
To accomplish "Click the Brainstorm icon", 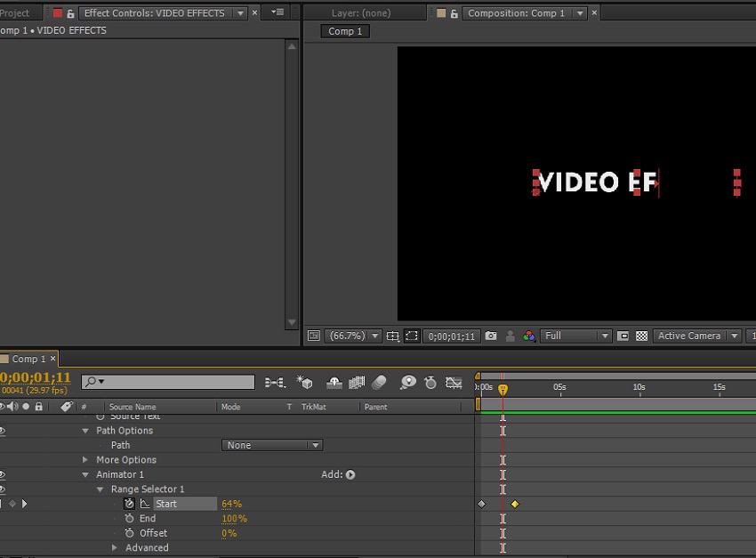I will tap(408, 383).
